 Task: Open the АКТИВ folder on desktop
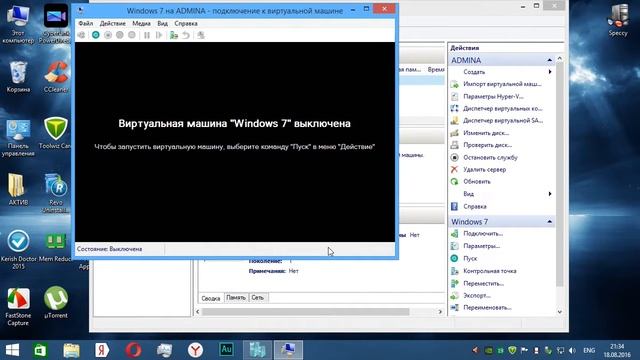(18, 190)
